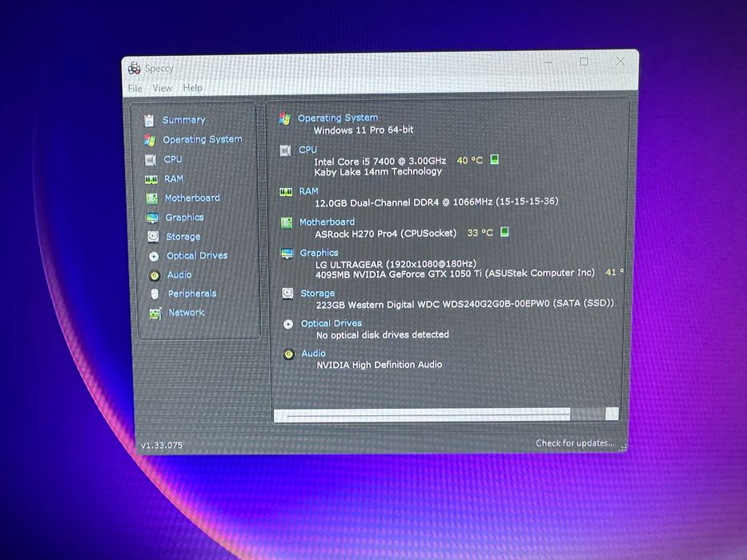Image resolution: width=747 pixels, height=560 pixels.
Task: Select Summary in the sidebar
Action: [184, 120]
